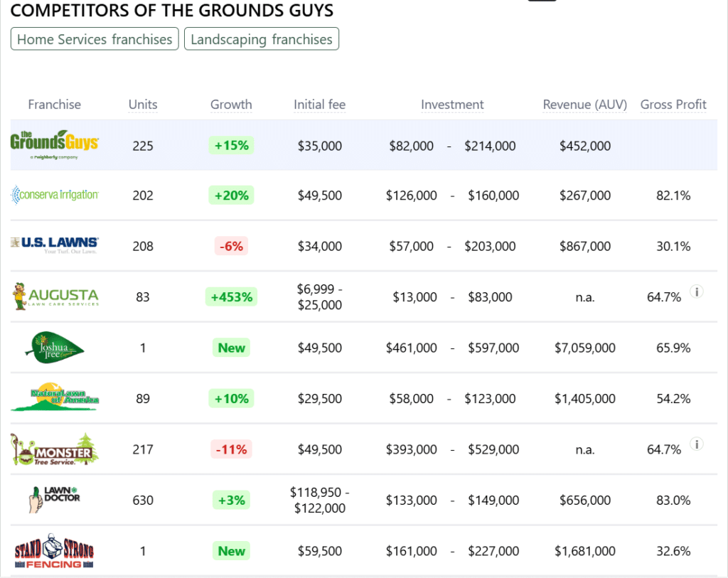This screenshot has height=578, width=728.
Task: Select the $1,681,000 revenue value
Action: pos(585,551)
